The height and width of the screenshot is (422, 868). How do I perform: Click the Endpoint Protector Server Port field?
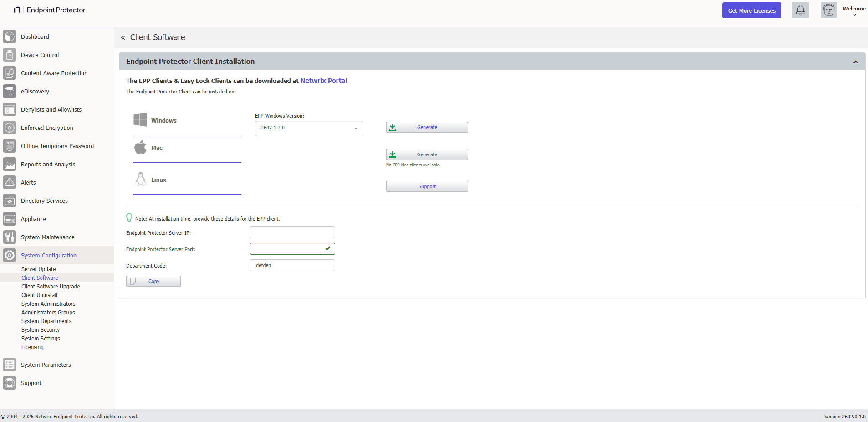pyautogui.click(x=292, y=249)
